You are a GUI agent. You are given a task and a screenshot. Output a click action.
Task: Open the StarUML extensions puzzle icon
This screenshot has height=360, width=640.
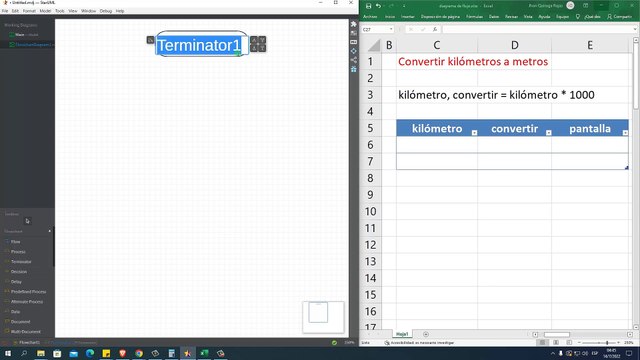(353, 24)
